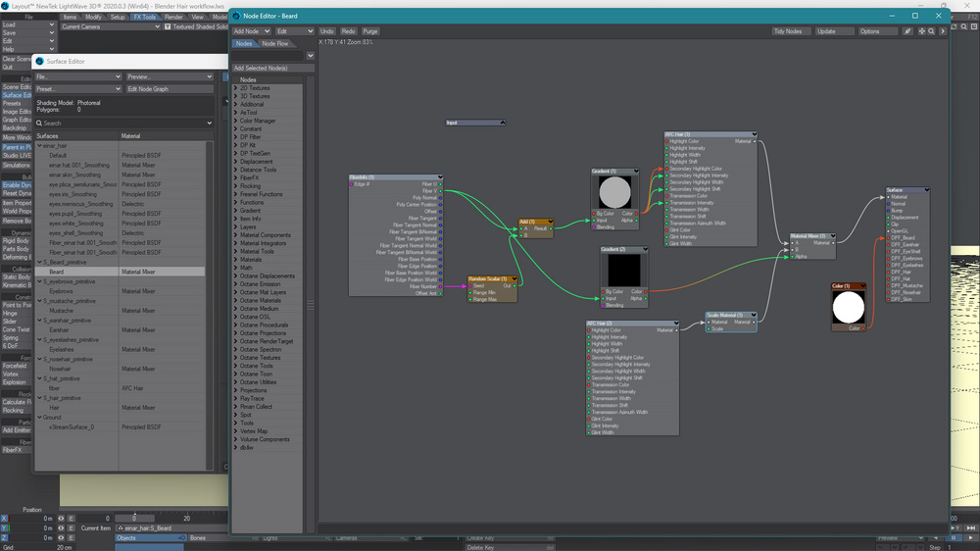
Task: Click Add Selected Node(s) button
Action: (x=273, y=69)
